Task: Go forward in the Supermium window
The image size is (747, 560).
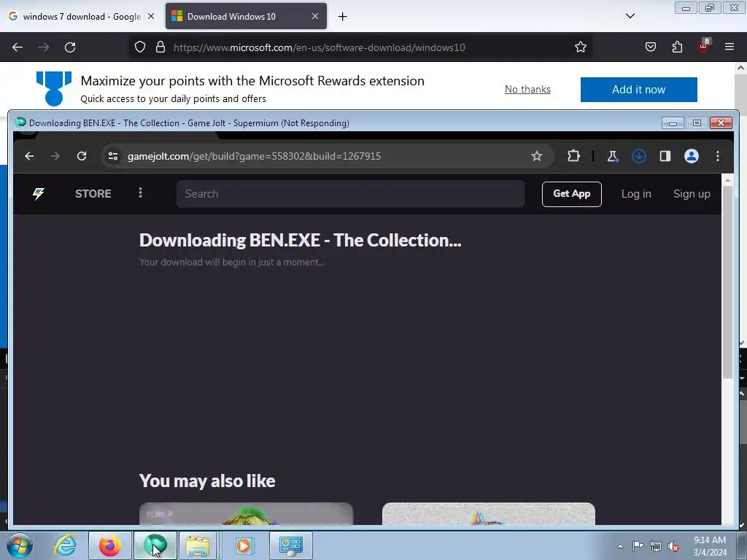Action: pyautogui.click(x=55, y=156)
